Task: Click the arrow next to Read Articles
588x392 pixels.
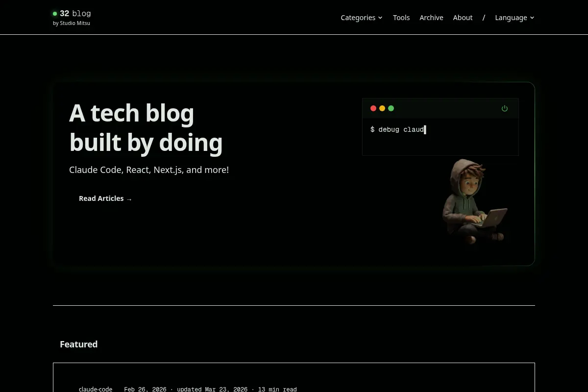Action: 129,199
